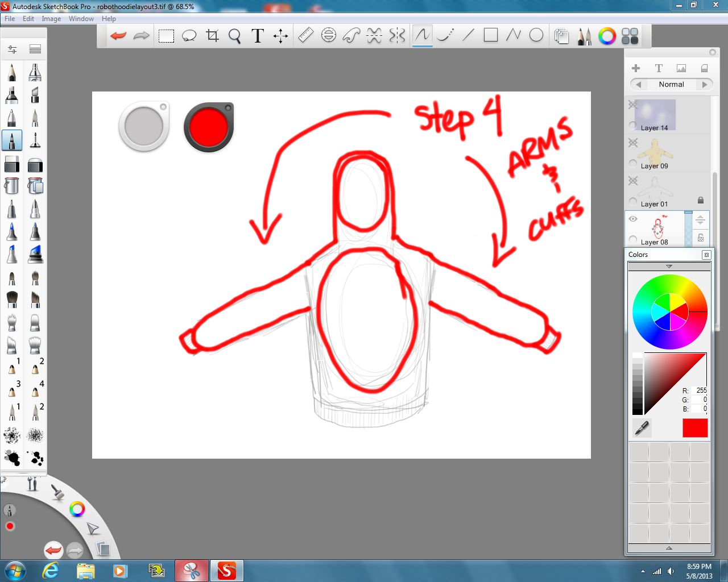
Task: Click the right arrow beside Normal blend mode
Action: click(x=705, y=84)
